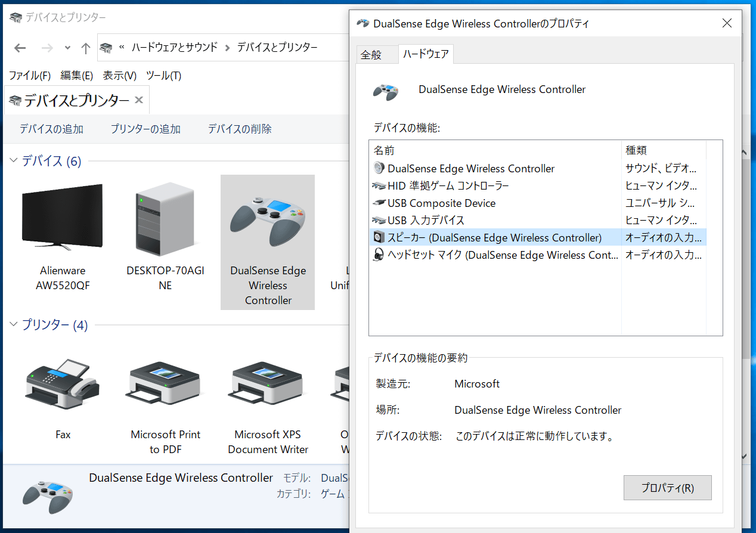The image size is (756, 533).
Task: Click the Microsoft manufacturer value
Action: (477, 384)
